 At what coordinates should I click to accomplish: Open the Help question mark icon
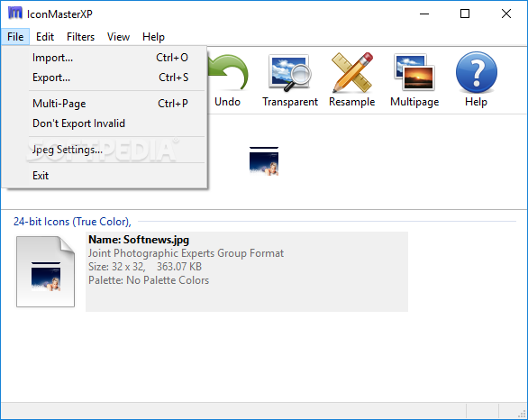click(476, 72)
